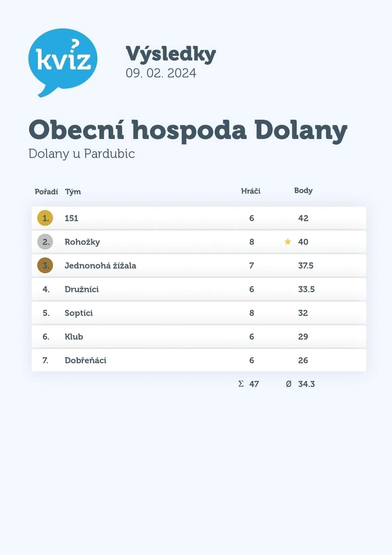The height and width of the screenshot is (555, 392).
Task: Click the blue kvíz speech bubble logo
Action: [x=63, y=60]
